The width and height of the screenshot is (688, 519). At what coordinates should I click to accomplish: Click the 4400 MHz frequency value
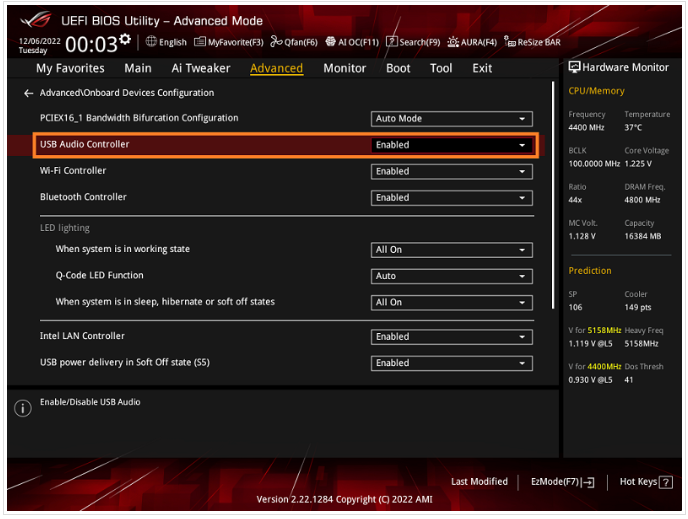pyautogui.click(x=586, y=128)
